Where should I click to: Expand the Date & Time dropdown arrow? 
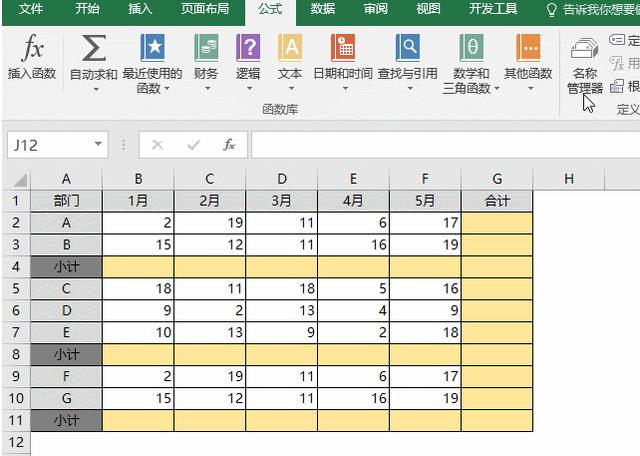345,89
